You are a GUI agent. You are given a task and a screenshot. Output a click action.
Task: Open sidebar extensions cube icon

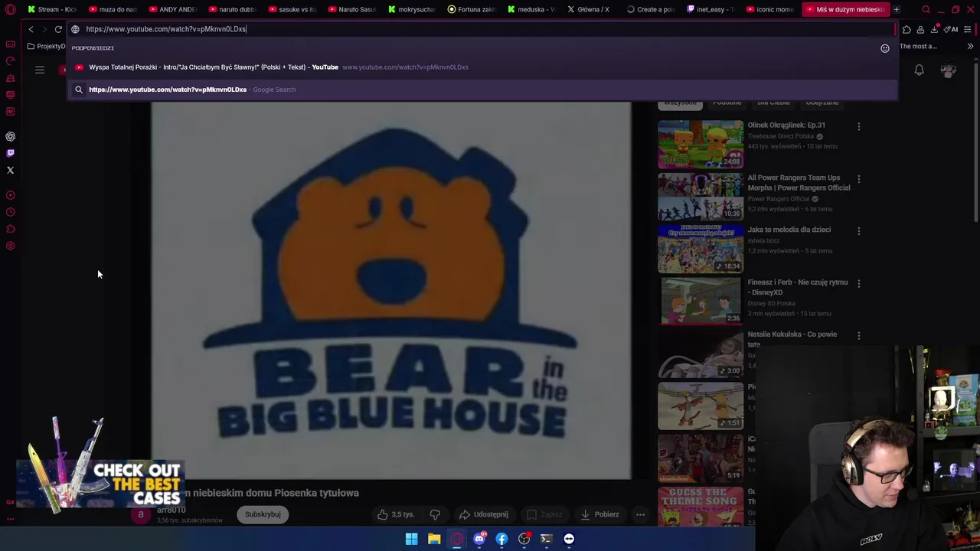click(x=11, y=229)
